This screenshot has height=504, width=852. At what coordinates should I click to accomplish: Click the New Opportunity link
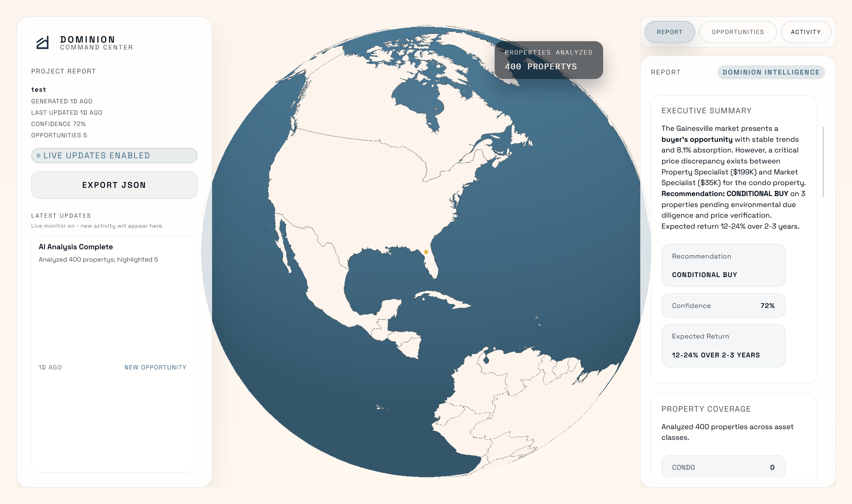(x=155, y=367)
